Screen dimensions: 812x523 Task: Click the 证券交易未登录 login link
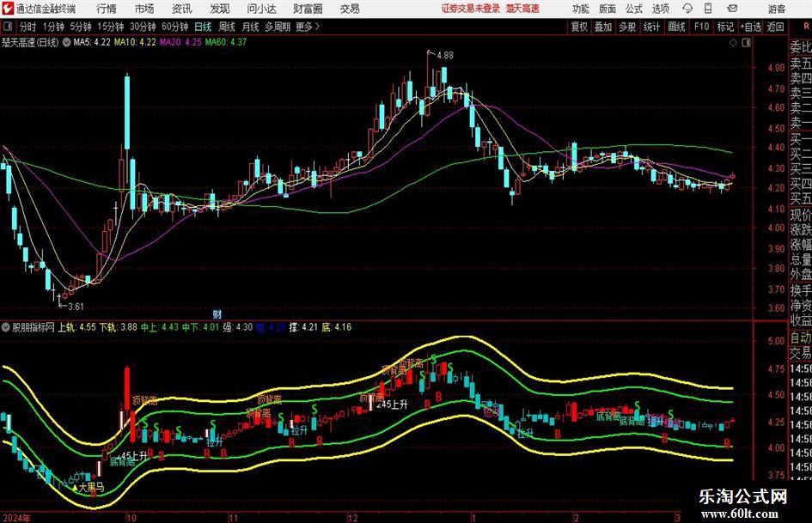pos(471,9)
